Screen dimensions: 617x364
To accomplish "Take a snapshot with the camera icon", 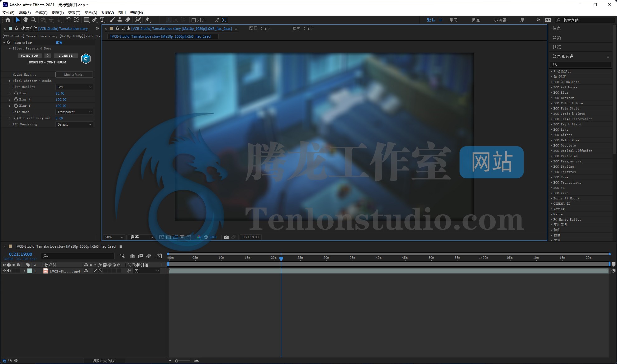I will 226,237.
